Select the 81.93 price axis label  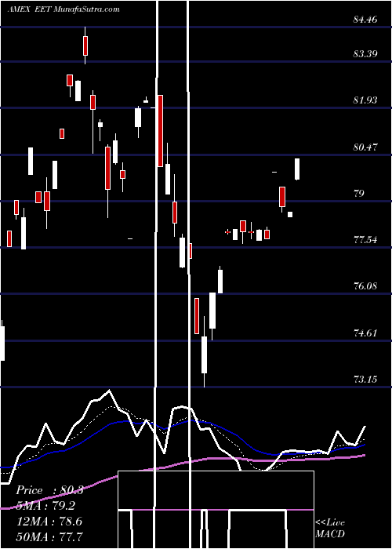point(365,100)
